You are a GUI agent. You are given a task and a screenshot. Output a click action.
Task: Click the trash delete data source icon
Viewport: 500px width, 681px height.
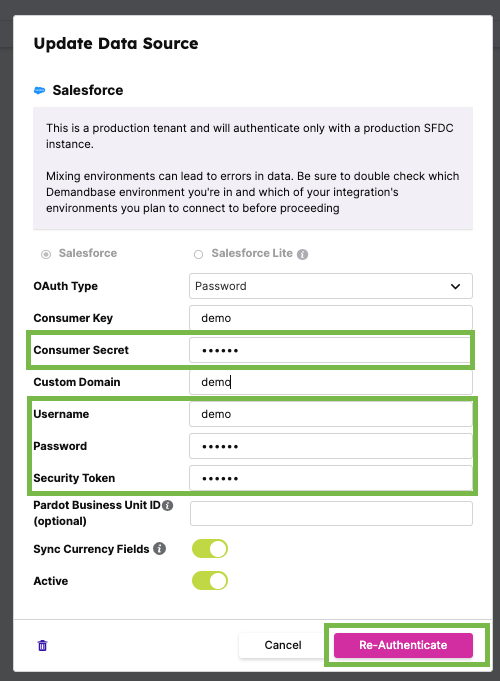point(43,645)
